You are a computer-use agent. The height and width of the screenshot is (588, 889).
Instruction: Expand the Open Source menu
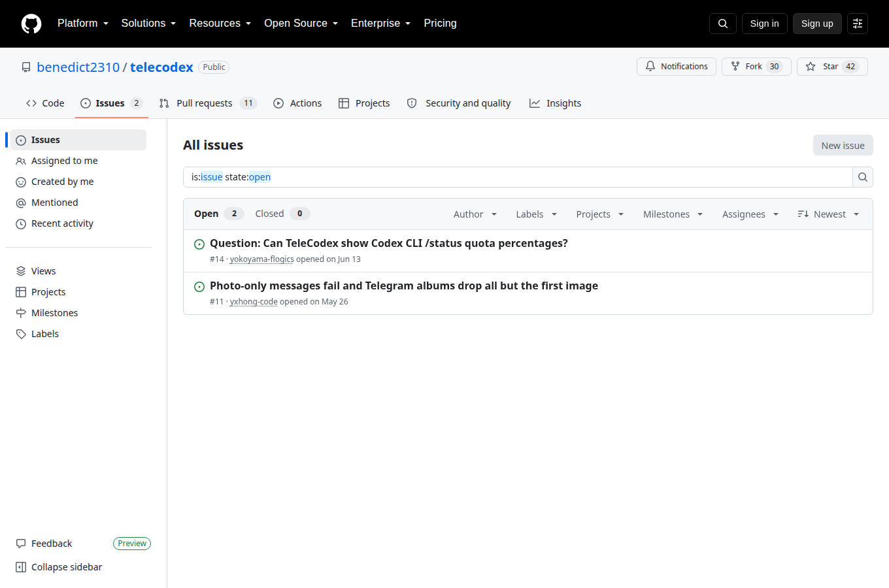(x=301, y=24)
